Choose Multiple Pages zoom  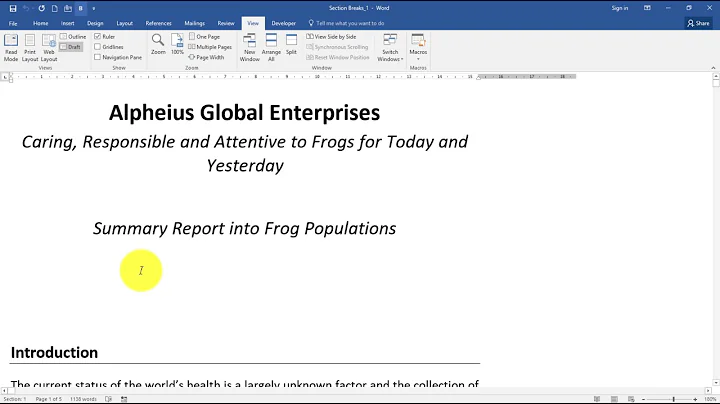coord(210,47)
